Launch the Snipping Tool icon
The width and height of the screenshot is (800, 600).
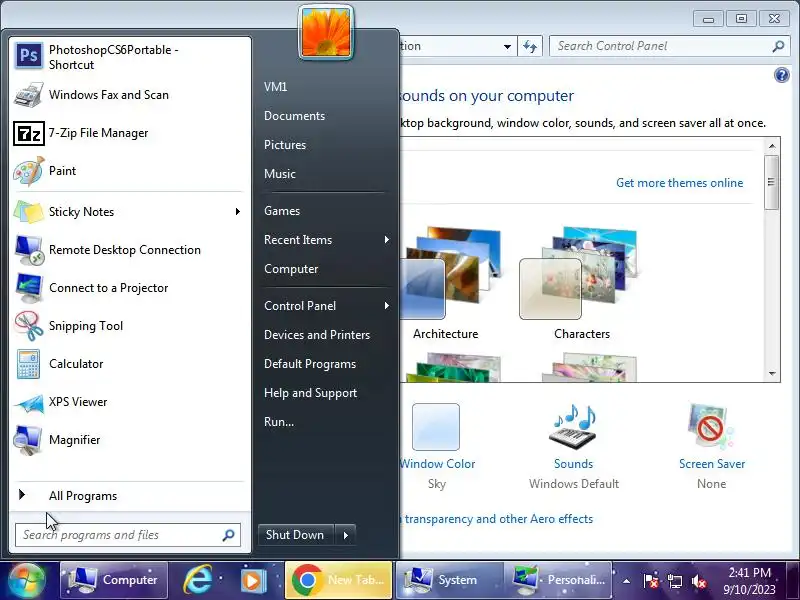point(29,326)
